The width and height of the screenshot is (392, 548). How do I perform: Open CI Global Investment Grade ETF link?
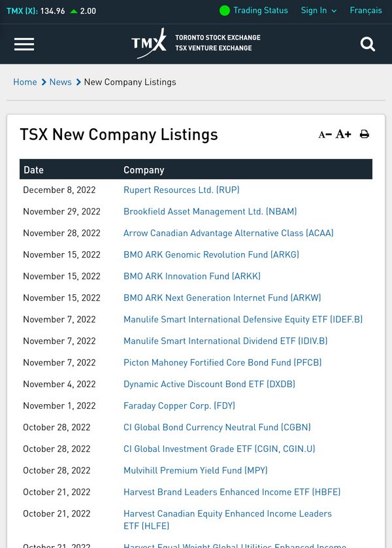point(220,449)
